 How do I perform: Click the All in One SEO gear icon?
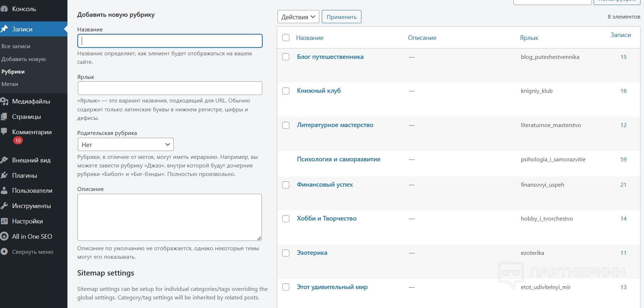[4, 237]
